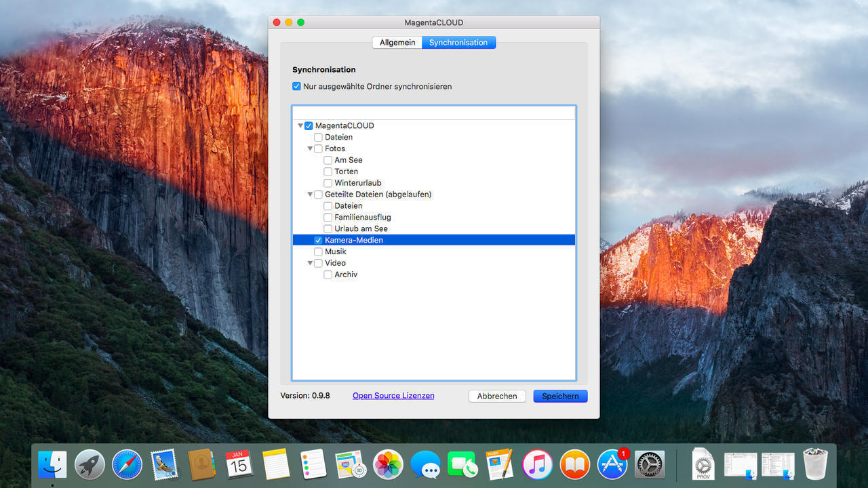868x488 pixels.
Task: Open the Calendar app in dock
Action: [x=239, y=465]
